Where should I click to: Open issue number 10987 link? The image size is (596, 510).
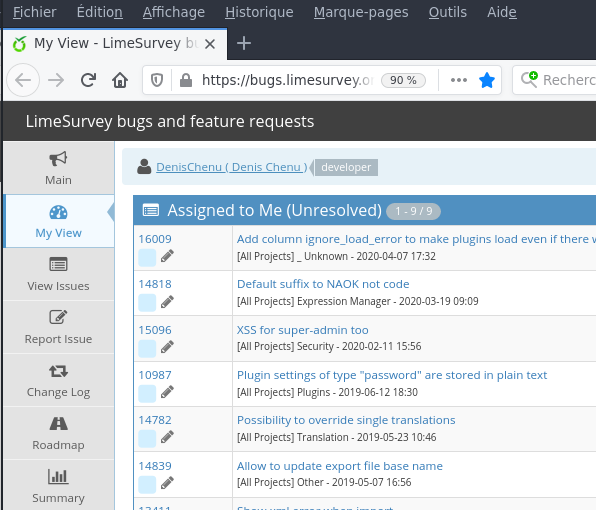pyautogui.click(x=155, y=375)
